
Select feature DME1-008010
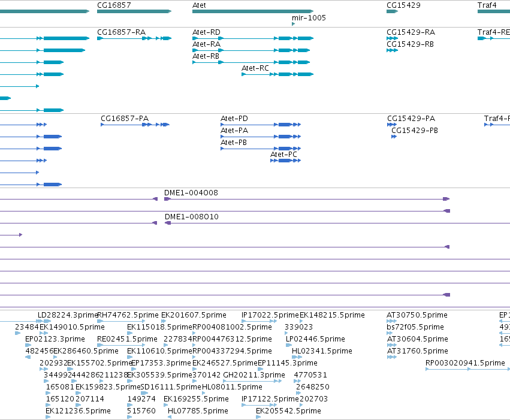click(x=337, y=223)
